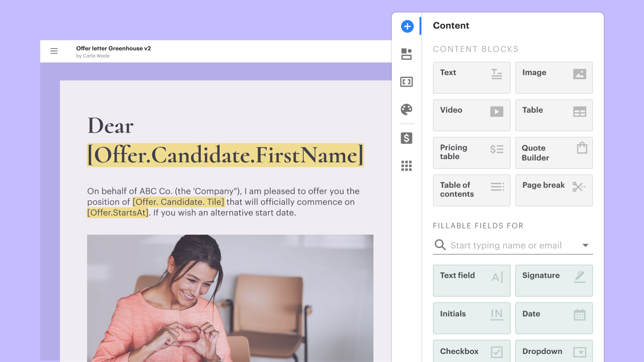This screenshot has height=362, width=644.
Task: Add a Page break block
Action: (x=554, y=190)
